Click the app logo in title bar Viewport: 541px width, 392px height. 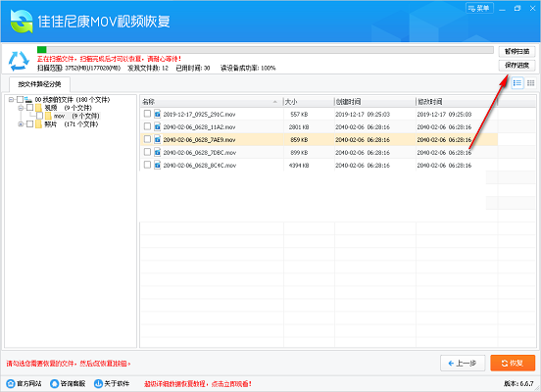click(22, 21)
